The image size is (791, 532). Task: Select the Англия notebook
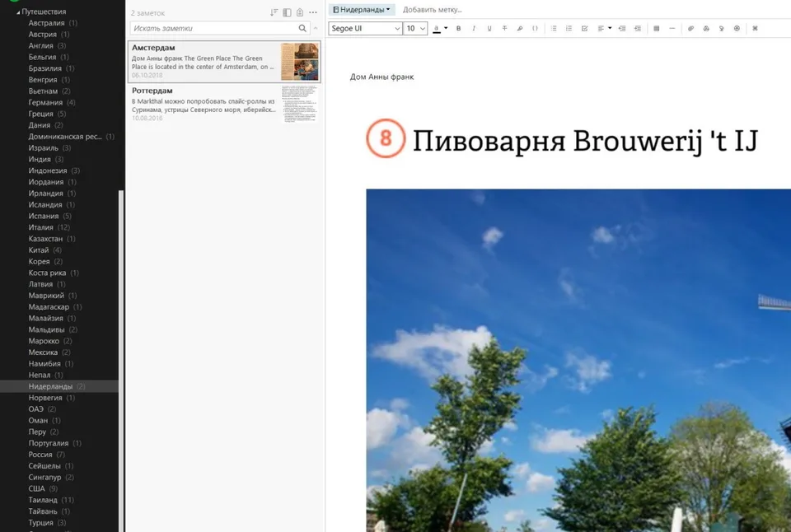[47, 45]
